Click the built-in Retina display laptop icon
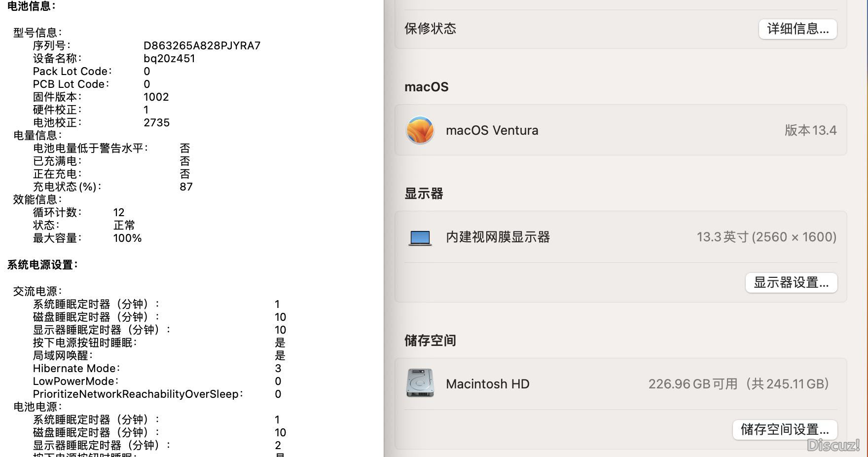The height and width of the screenshot is (457, 868). [x=420, y=238]
